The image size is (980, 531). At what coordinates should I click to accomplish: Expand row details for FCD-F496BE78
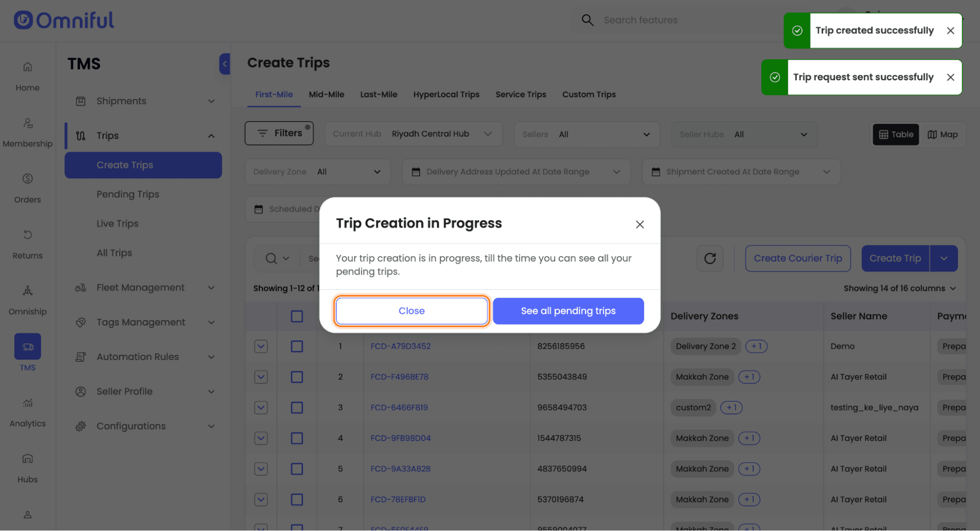pos(261,377)
